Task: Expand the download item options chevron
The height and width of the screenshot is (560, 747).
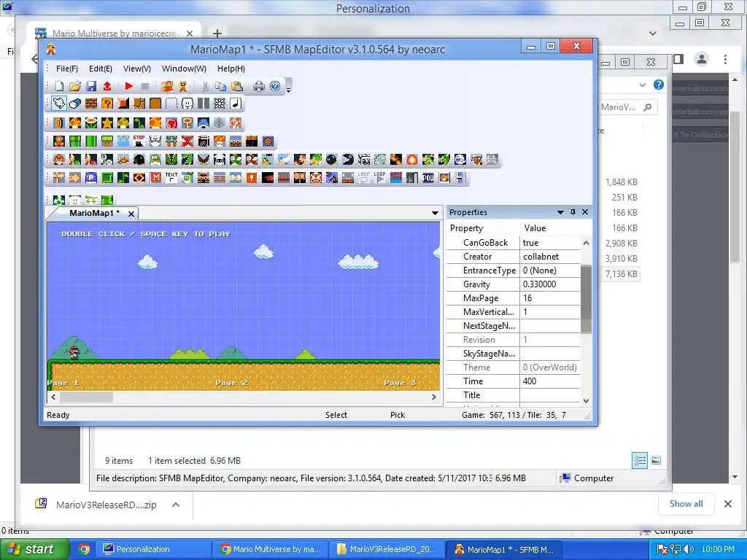Action: (x=176, y=505)
